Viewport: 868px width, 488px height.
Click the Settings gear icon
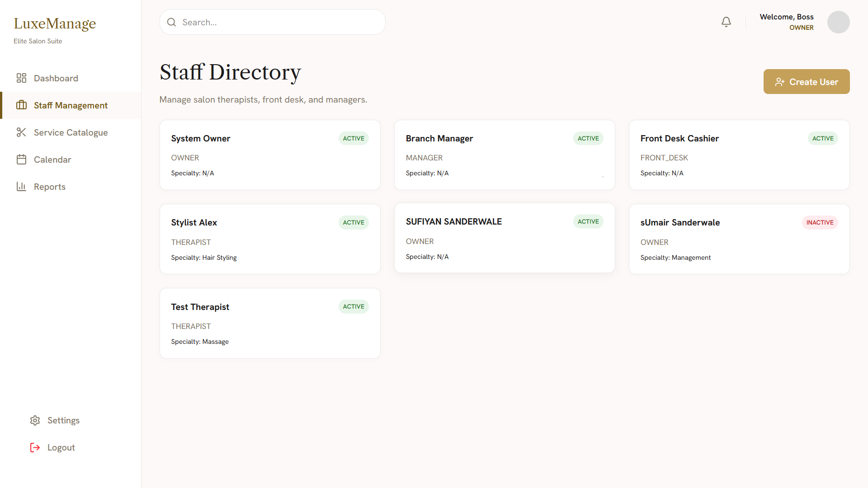coord(35,421)
